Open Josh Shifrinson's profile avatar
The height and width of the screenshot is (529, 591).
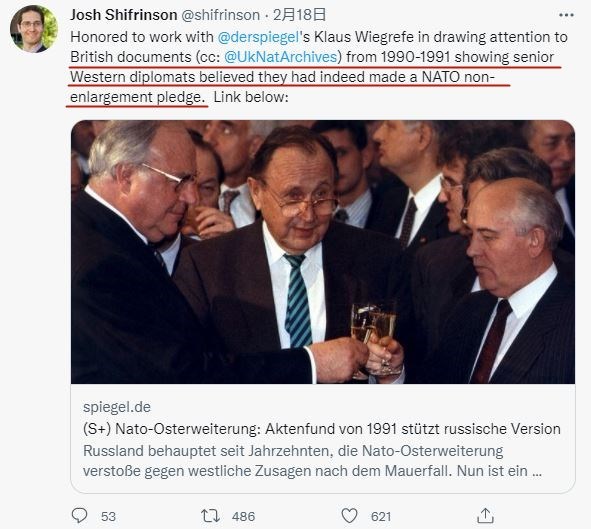click(34, 29)
